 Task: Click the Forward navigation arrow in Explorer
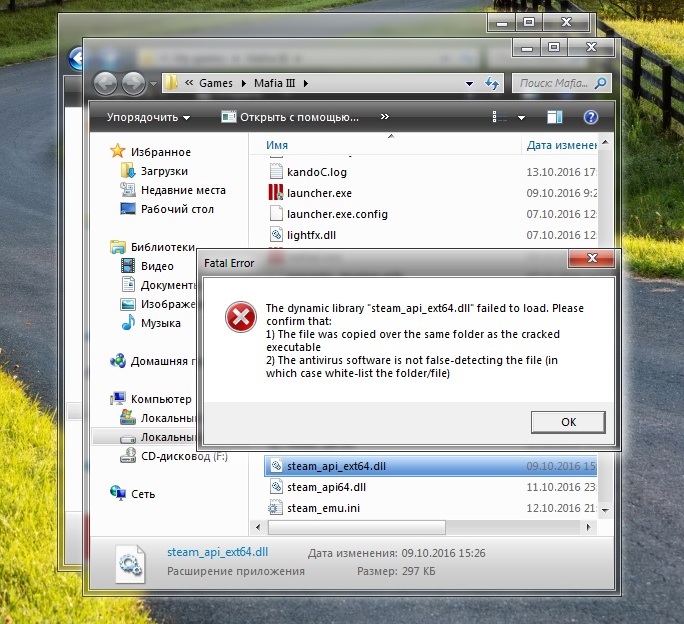[133, 83]
